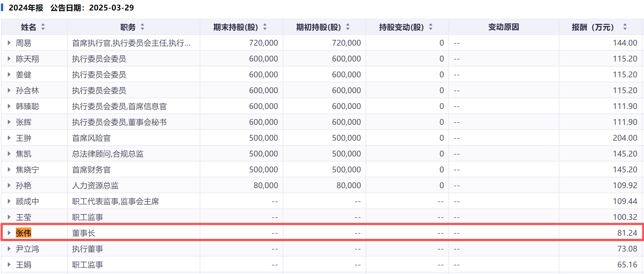The height and width of the screenshot is (274, 644).
Task: Click truncated 首席执行官 position text for 周易
Action: (131, 43)
